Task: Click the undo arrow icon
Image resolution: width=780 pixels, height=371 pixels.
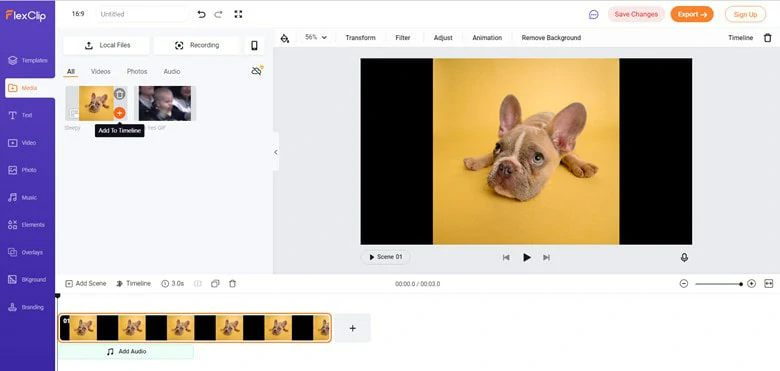Action: [201, 14]
